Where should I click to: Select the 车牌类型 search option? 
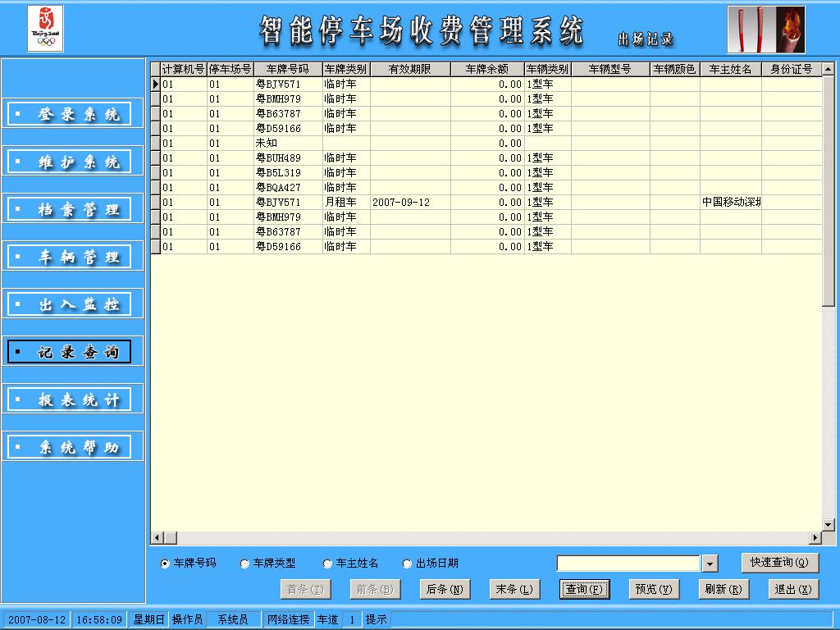(x=244, y=564)
